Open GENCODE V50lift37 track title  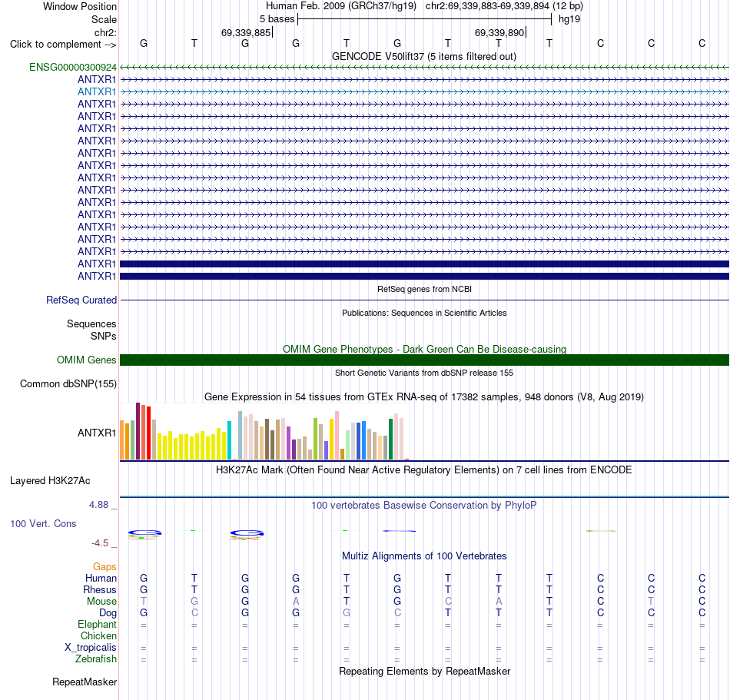424,56
